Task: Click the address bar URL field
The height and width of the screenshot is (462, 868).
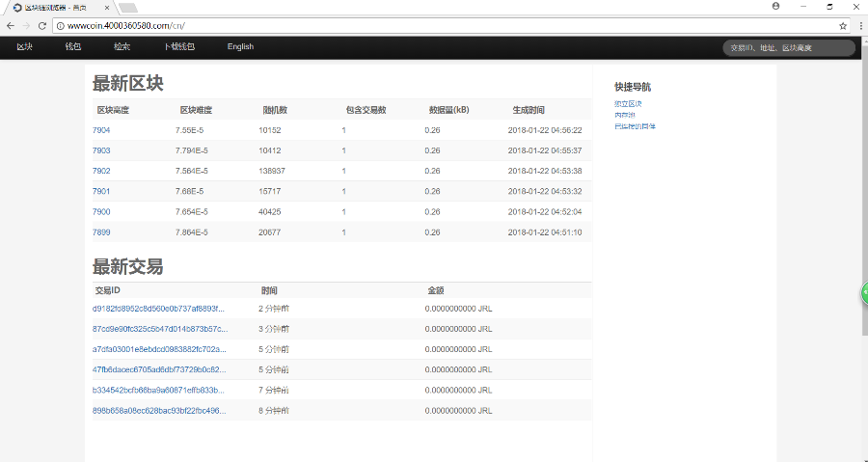Action: [x=451, y=25]
